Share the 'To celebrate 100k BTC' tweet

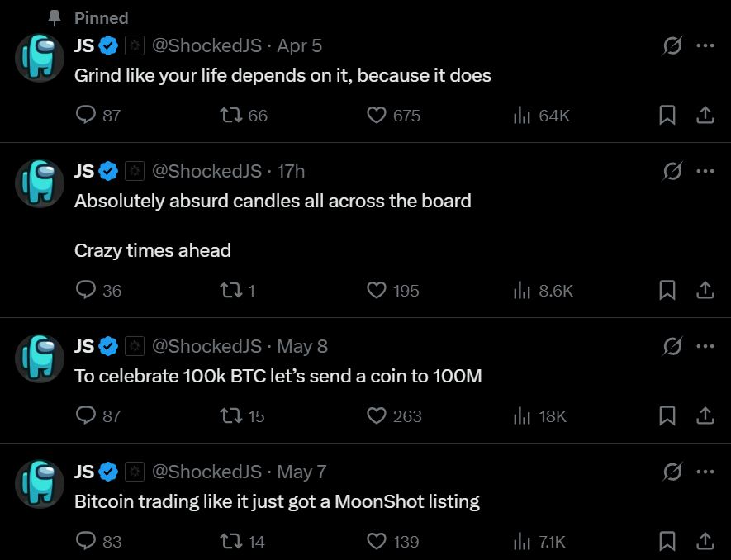705,415
